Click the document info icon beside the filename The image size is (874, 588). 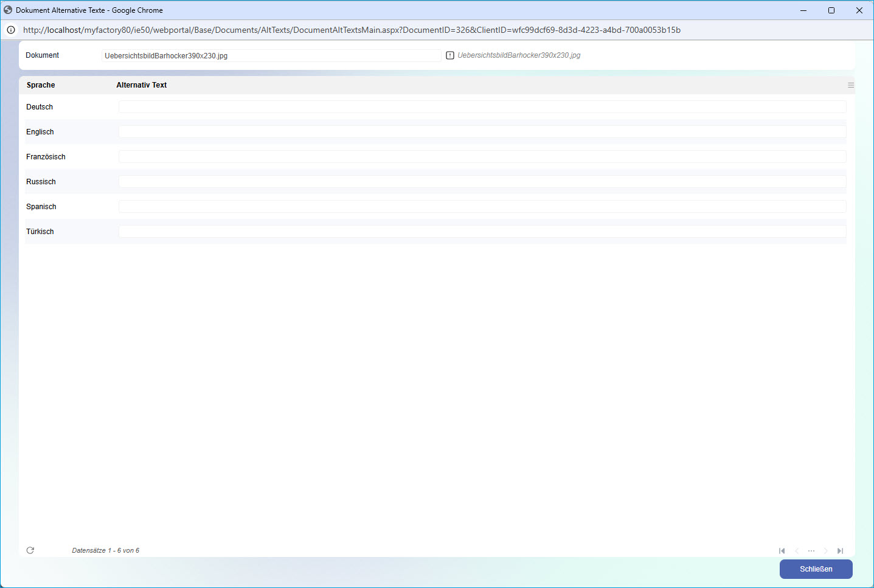click(450, 55)
